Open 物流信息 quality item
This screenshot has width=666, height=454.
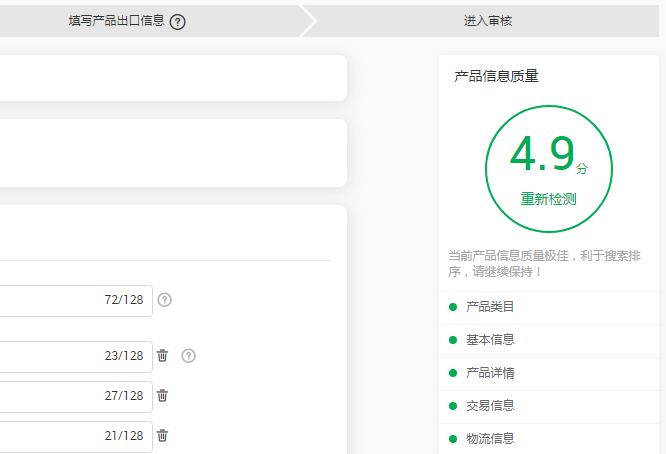click(x=490, y=438)
